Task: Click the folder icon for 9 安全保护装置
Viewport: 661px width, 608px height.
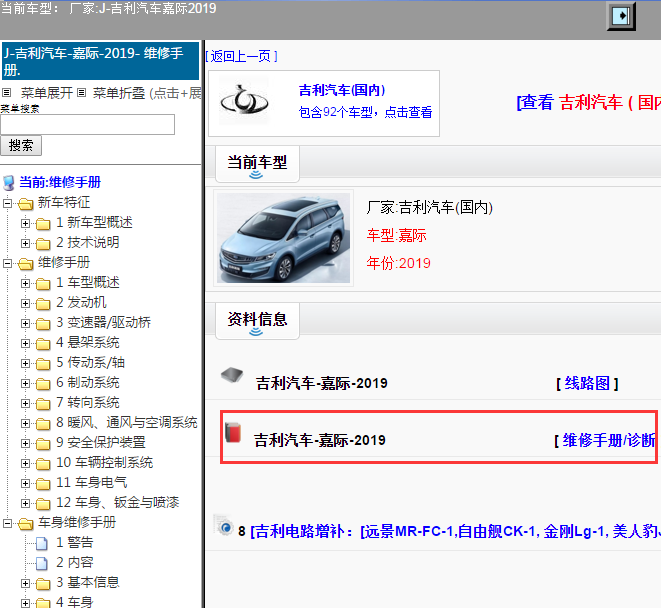Action: click(x=43, y=443)
